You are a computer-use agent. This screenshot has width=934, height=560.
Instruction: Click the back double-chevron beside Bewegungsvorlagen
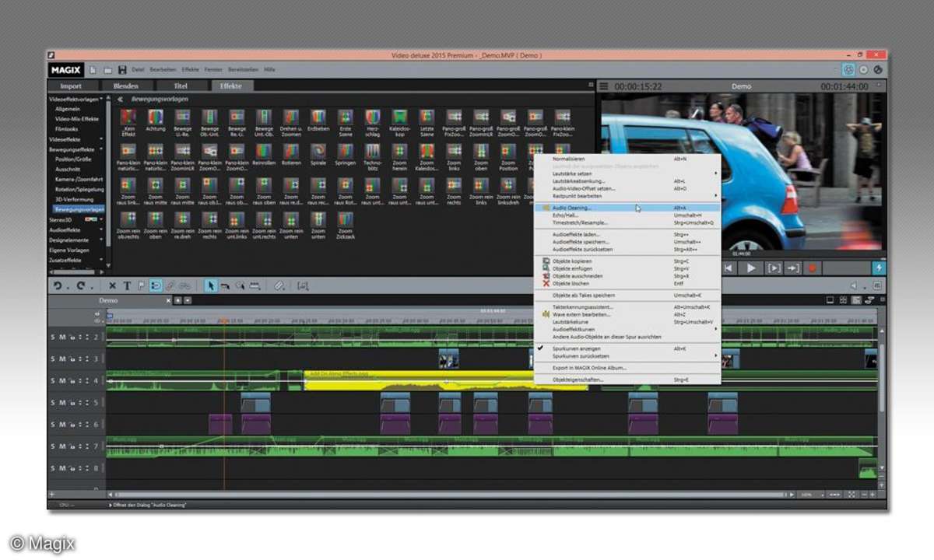pos(121,100)
